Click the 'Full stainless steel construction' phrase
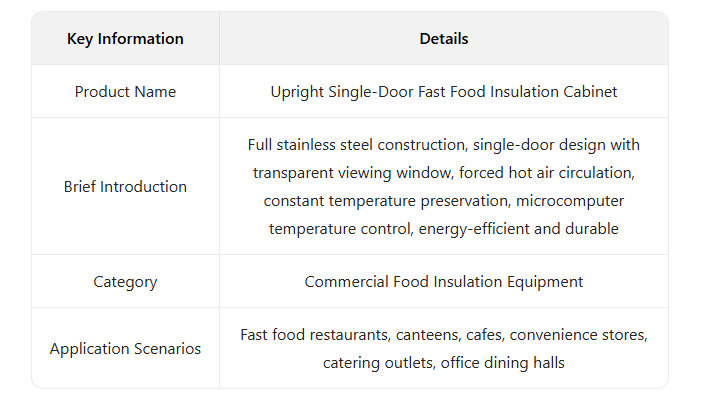The height and width of the screenshot is (401, 701). tap(356, 146)
